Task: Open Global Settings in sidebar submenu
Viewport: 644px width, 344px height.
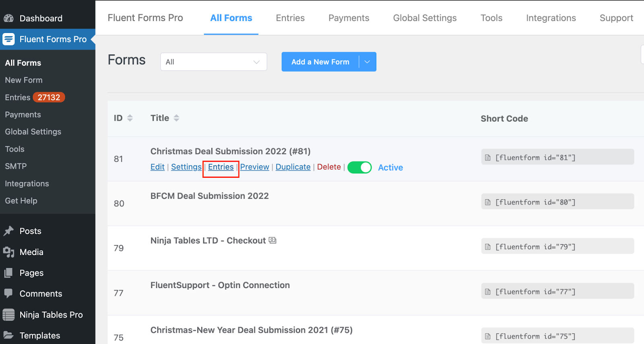Action: click(33, 132)
